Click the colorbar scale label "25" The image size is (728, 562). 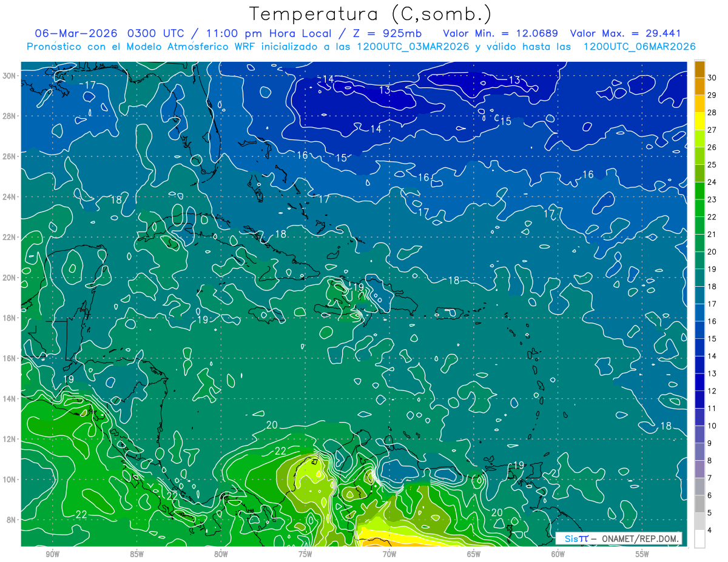pos(712,164)
